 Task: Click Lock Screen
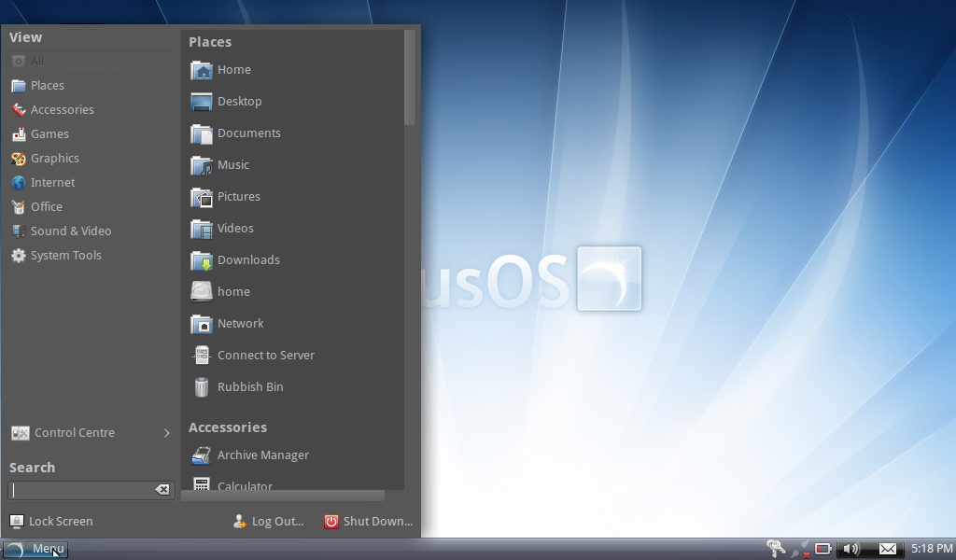pyautogui.click(x=52, y=522)
